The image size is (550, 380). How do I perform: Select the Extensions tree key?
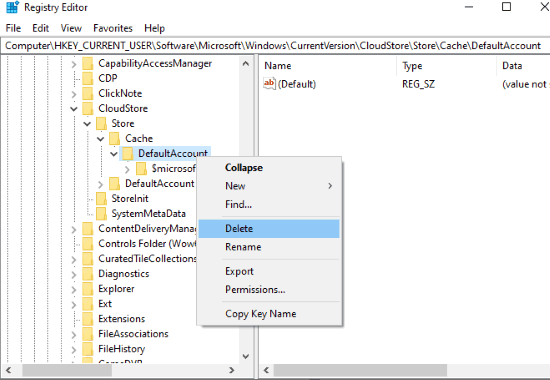tap(121, 319)
